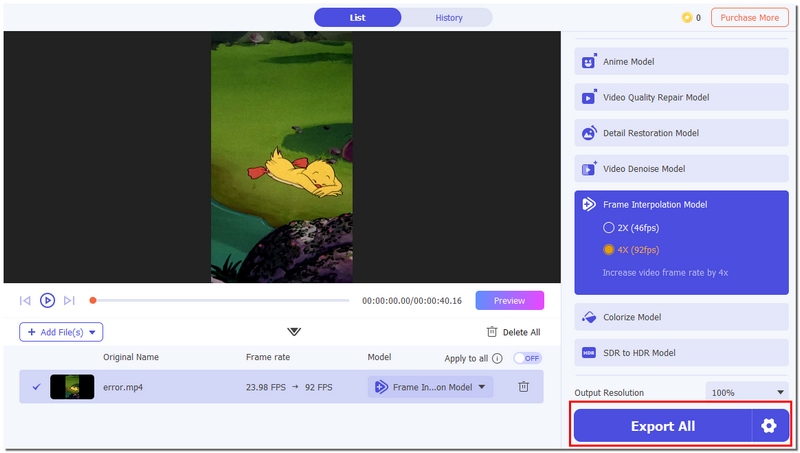The image size is (800, 453).
Task: Choose Detail Restoration Model
Action: pyautogui.click(x=682, y=133)
